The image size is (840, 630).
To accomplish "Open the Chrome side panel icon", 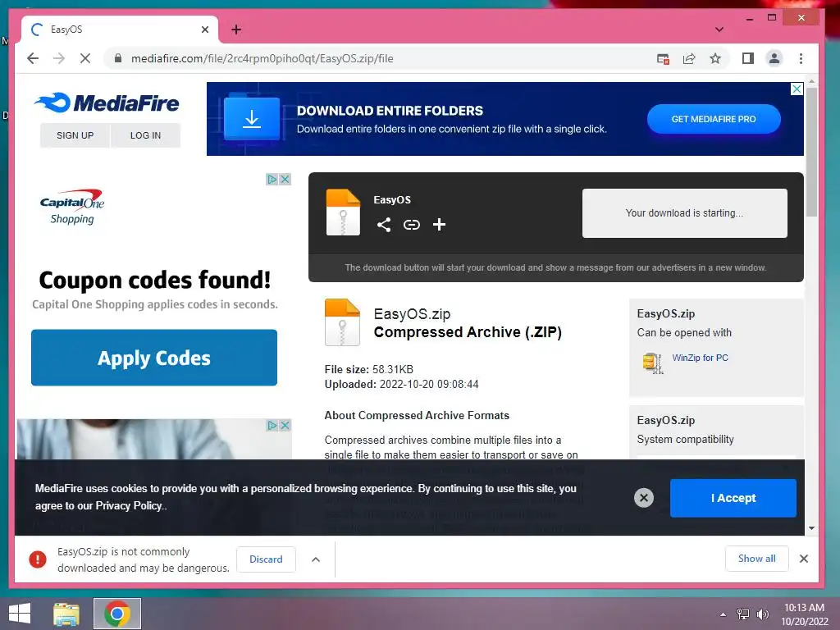I will 748,58.
